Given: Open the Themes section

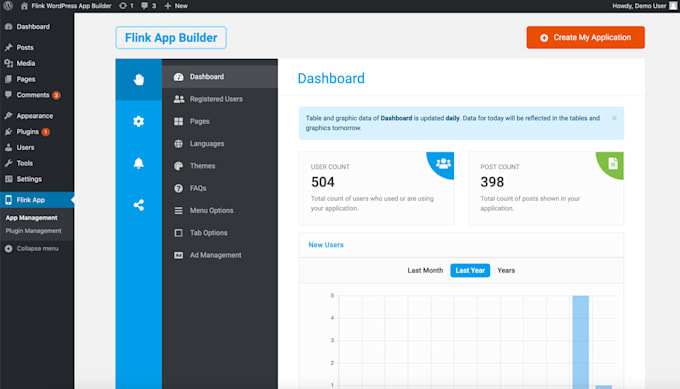Looking at the screenshot, I should [220, 166].
